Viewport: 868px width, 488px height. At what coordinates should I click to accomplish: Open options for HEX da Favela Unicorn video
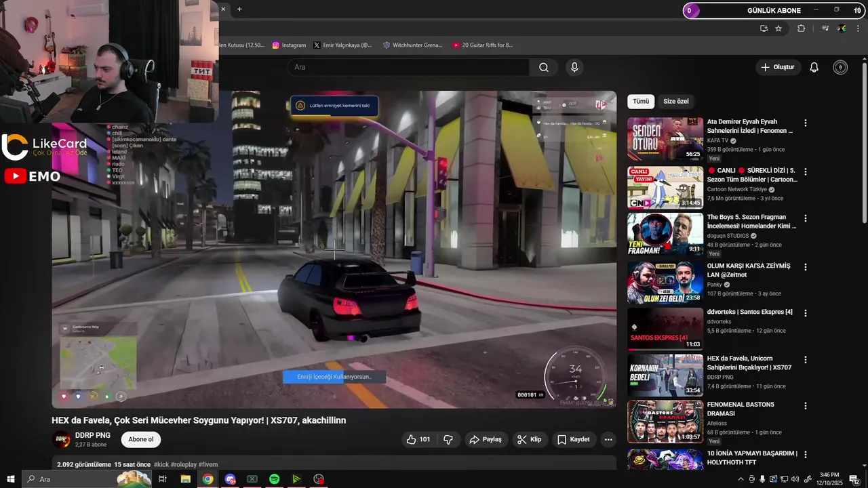pos(806,359)
